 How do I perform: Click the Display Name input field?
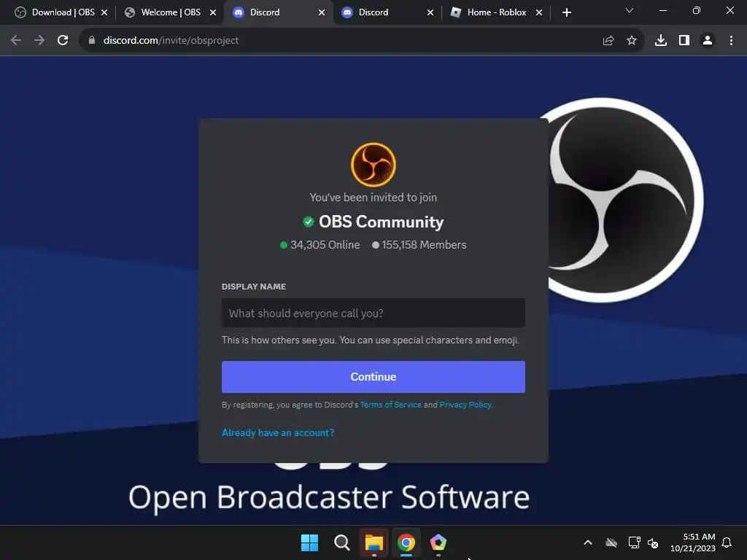(373, 313)
